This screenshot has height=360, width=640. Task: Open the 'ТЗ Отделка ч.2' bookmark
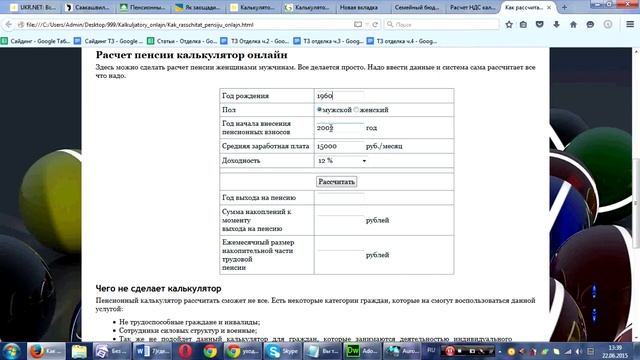[x=255, y=41]
